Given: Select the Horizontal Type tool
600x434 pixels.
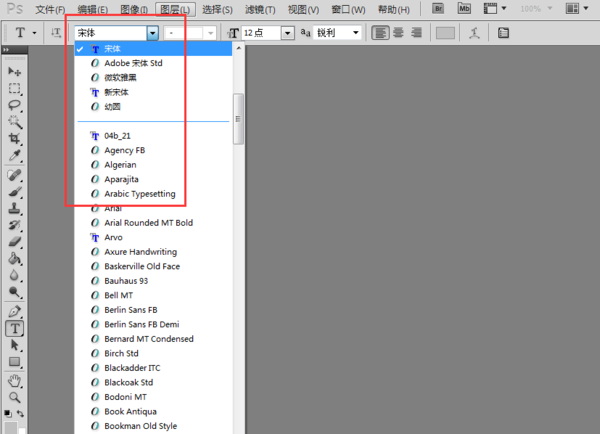Looking at the screenshot, I should (15, 328).
